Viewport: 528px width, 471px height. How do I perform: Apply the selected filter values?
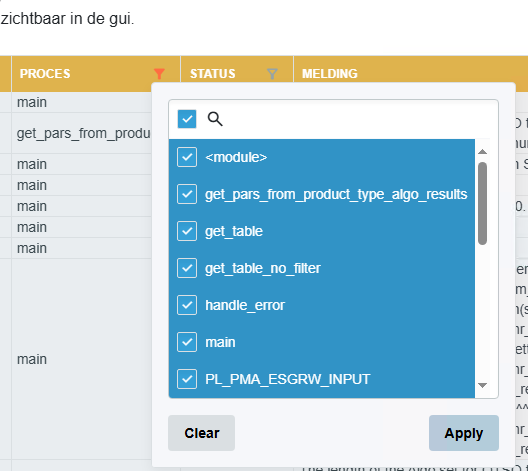pyautogui.click(x=464, y=433)
